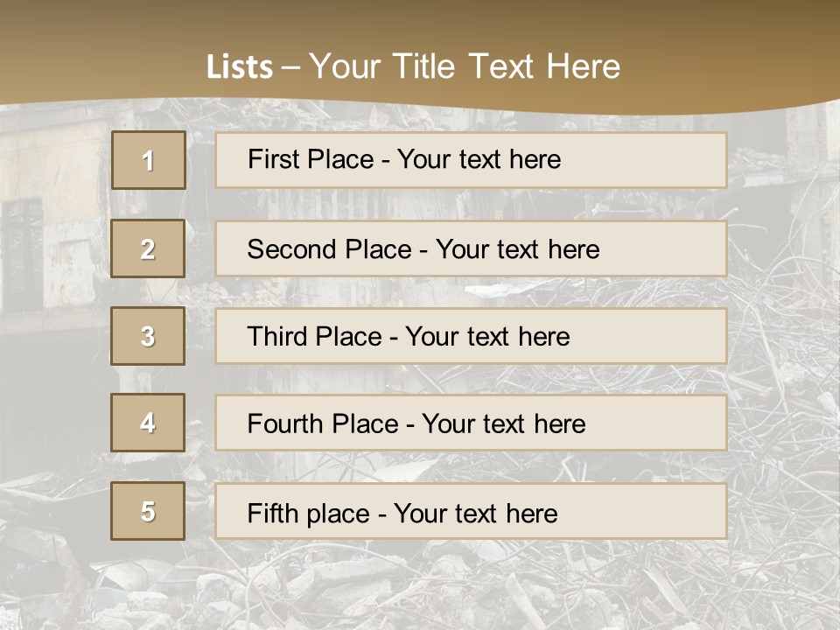The width and height of the screenshot is (840, 630).
Task: Click the Fifth place text bar
Action: coord(471,512)
